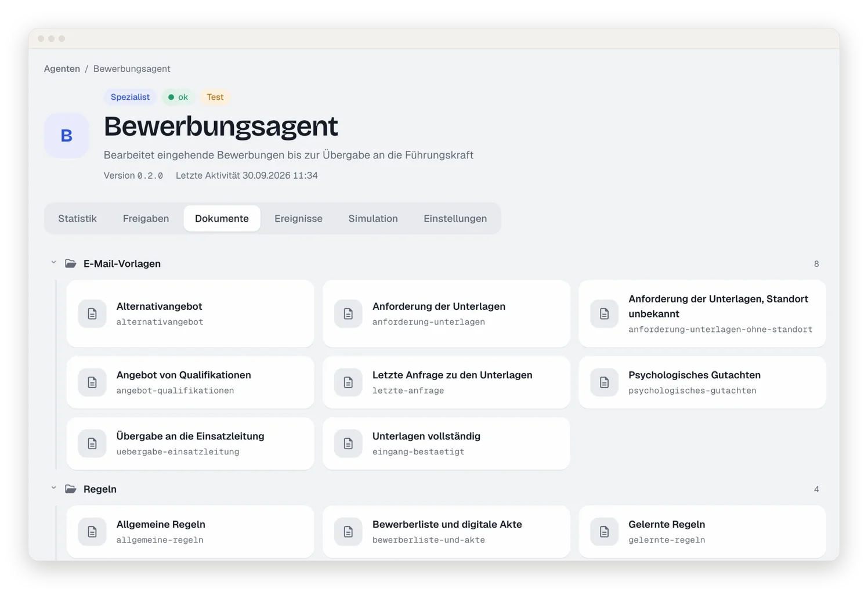Viewport: 868px width, 589px height.
Task: Click the version number 0.2.0
Action: pos(150,176)
